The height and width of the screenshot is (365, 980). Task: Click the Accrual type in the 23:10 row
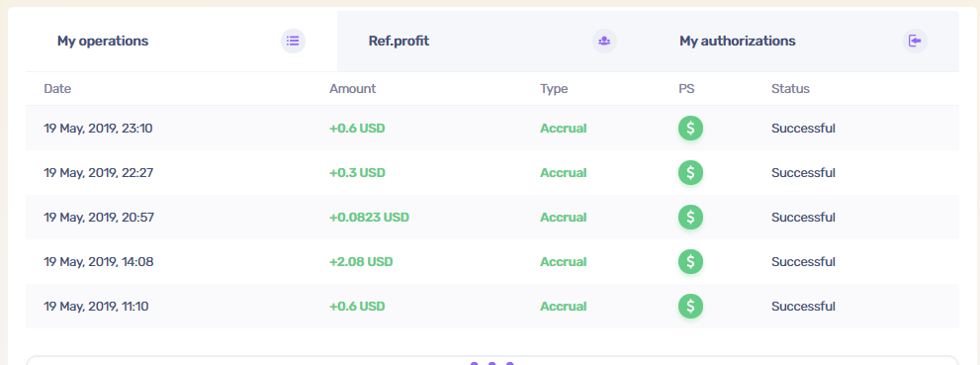[563, 129]
